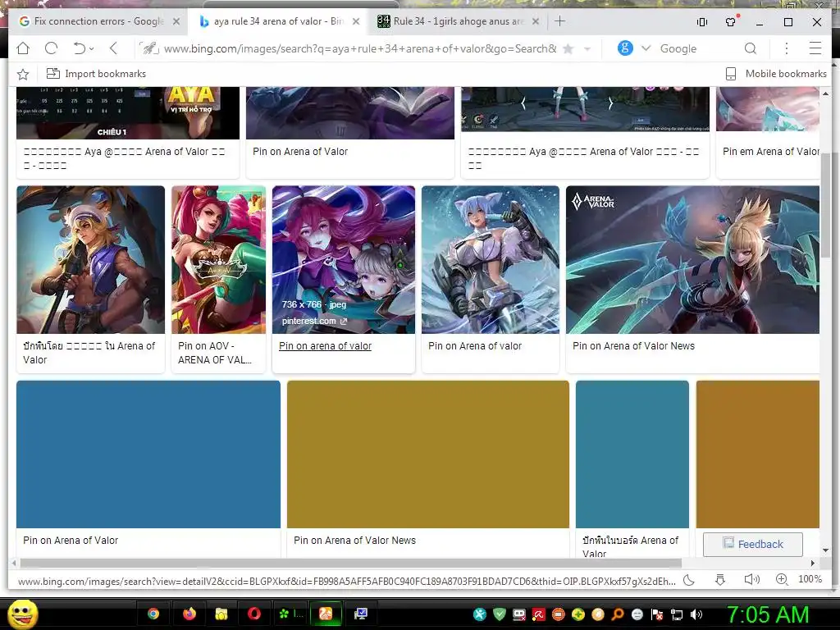Open Mobile bookmarks
The image size is (840, 630).
(776, 74)
